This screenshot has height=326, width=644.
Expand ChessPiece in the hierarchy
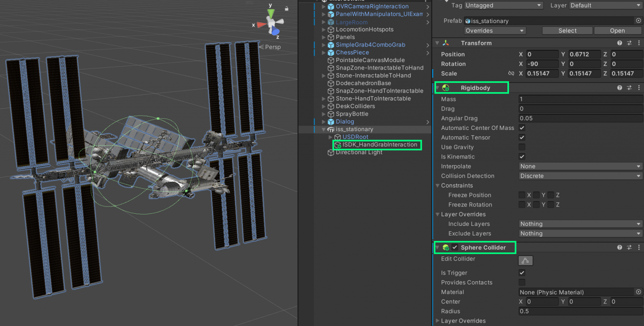tap(323, 52)
